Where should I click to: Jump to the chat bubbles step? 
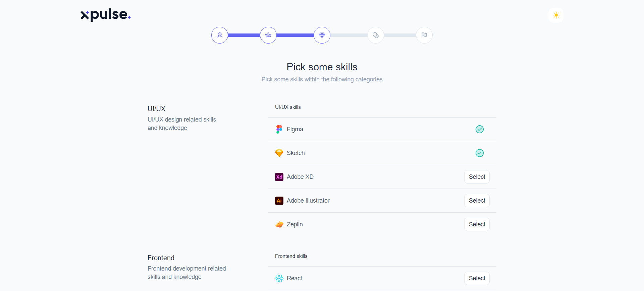(376, 35)
